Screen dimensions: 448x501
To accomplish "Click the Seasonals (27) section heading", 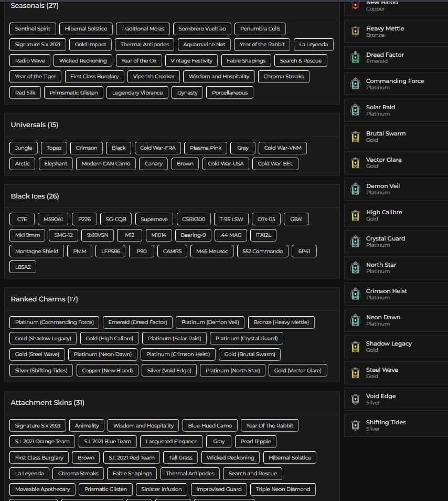I will click(x=35, y=6).
